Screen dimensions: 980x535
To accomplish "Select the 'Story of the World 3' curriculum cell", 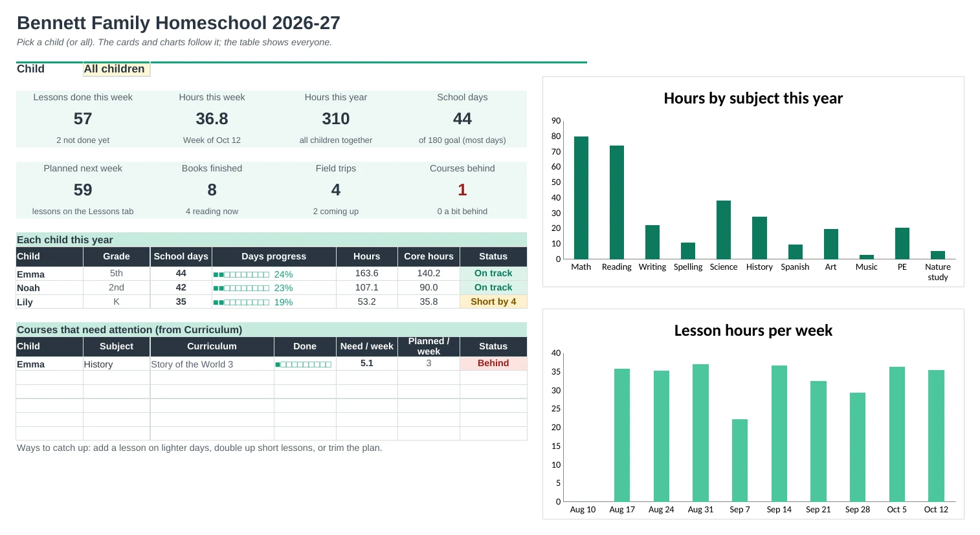I will coord(212,364).
